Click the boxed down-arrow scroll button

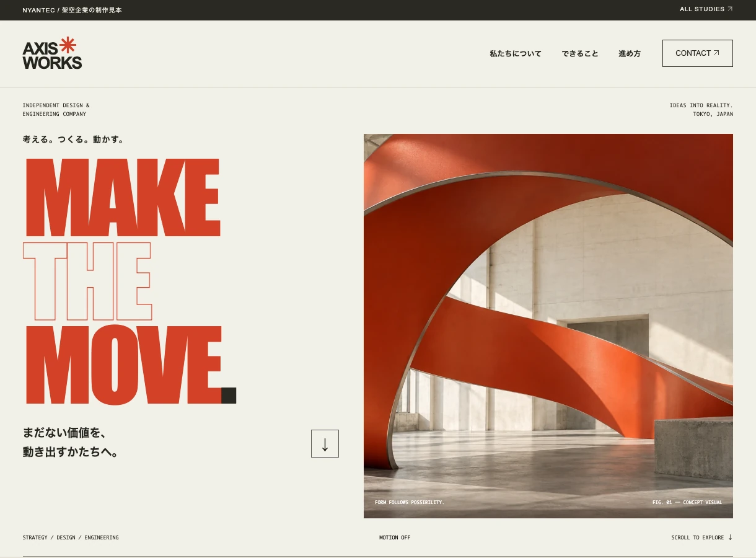pos(325,444)
